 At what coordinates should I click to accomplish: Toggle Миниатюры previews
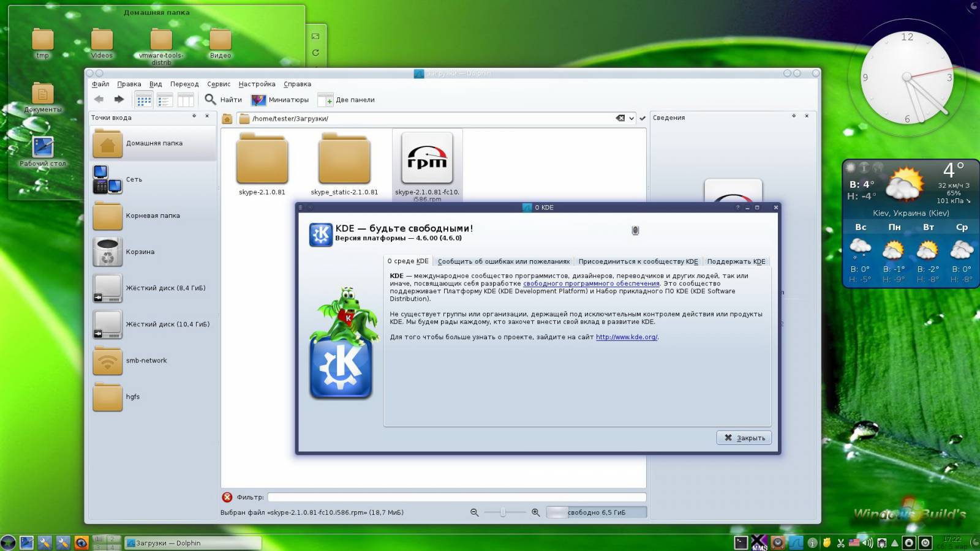click(x=280, y=100)
